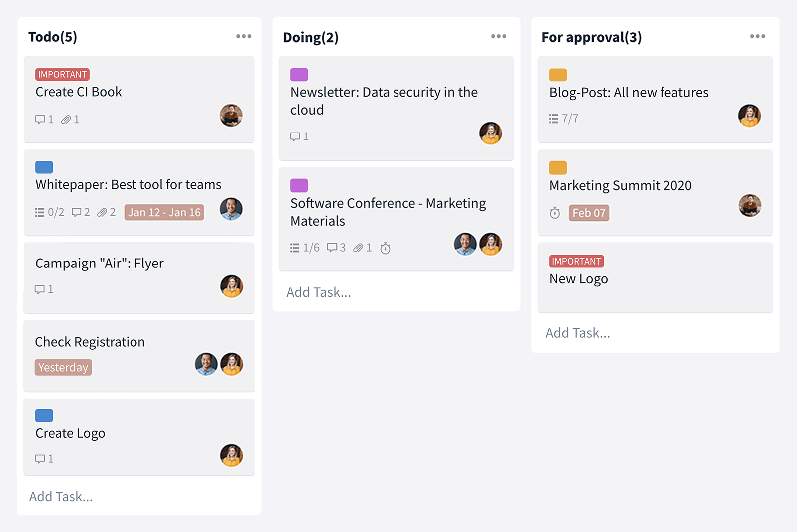Open the For approval column options
Screen dimensions: 797x532
[757, 36]
